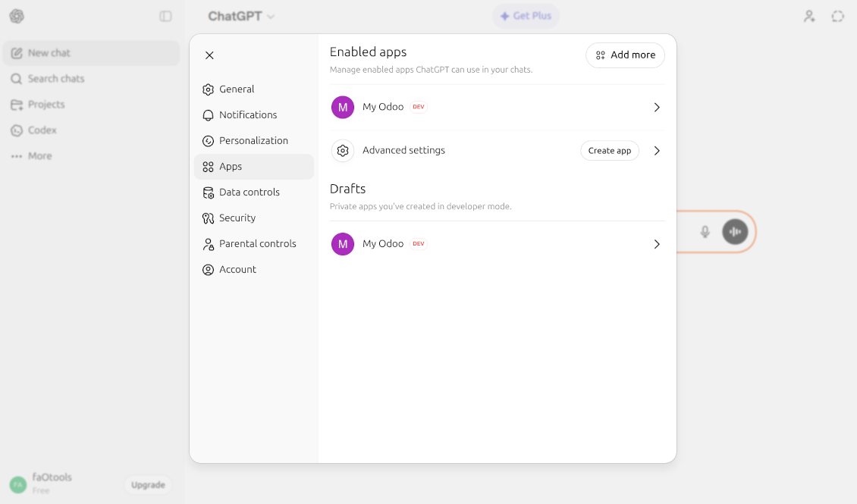Open the General settings section
Screen dimensions: 857x504
236,89
